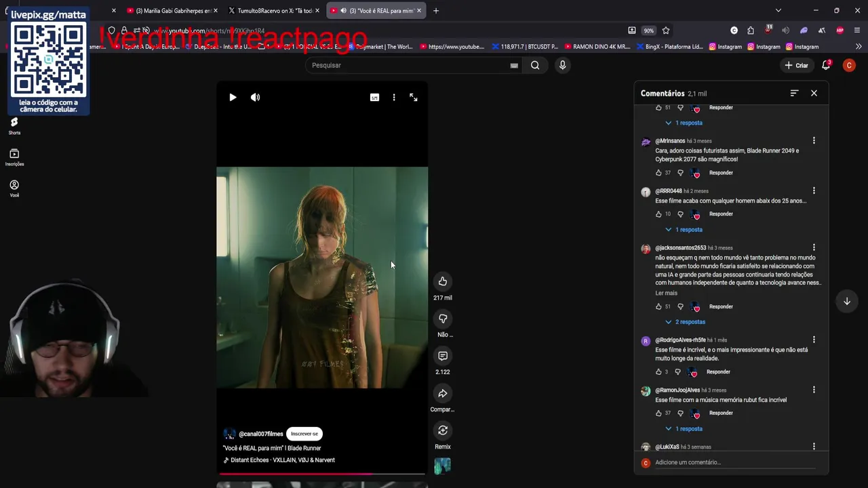Like the @MrInsanos comment
This screenshot has height=488, width=868.
pos(658,173)
